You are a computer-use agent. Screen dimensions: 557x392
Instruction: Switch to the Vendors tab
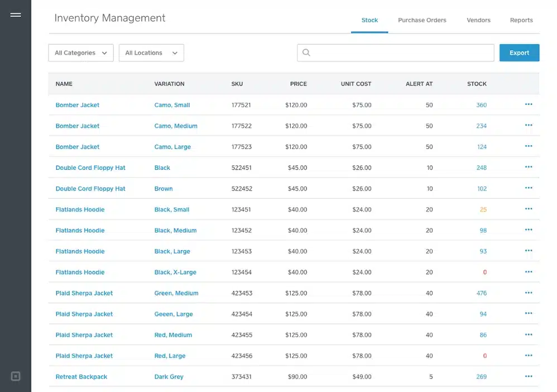(x=478, y=20)
